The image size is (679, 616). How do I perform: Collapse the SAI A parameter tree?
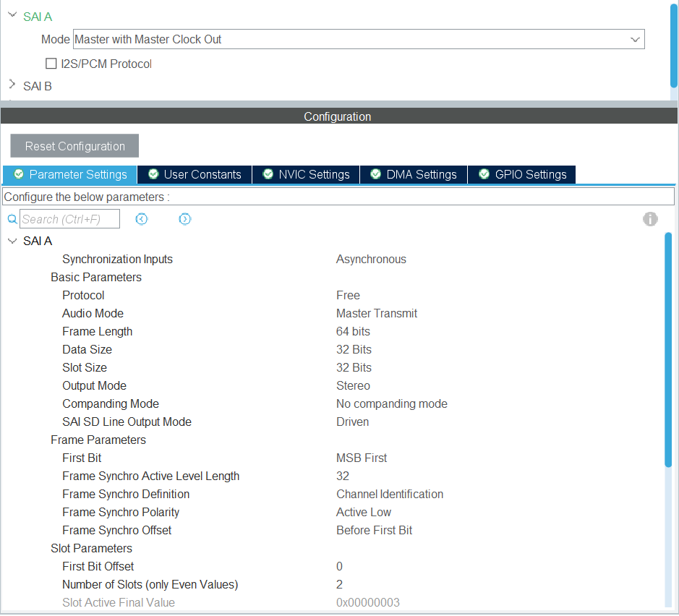coord(12,241)
